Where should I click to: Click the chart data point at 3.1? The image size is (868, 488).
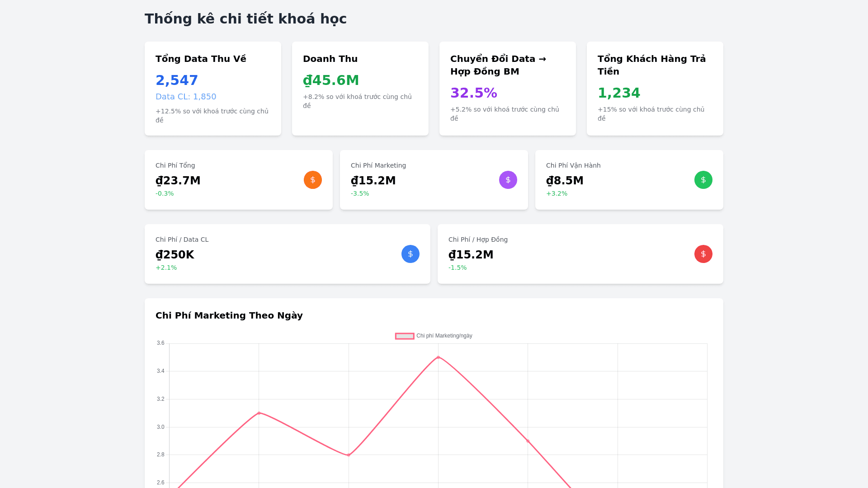pyautogui.click(x=259, y=413)
